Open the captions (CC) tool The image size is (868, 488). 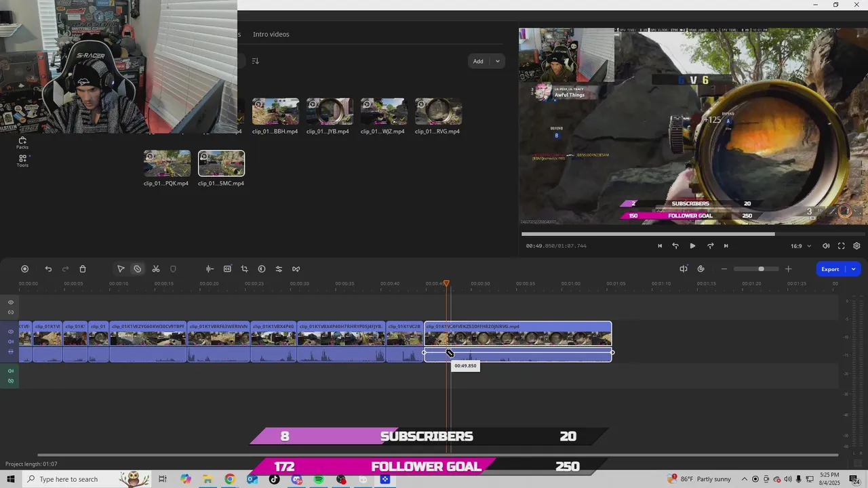(x=227, y=269)
